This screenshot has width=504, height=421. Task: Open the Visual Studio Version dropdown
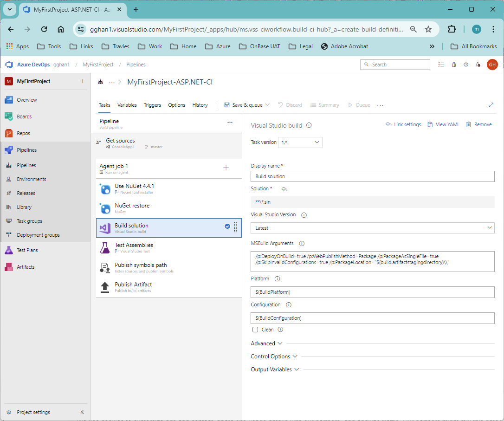pyautogui.click(x=372, y=228)
